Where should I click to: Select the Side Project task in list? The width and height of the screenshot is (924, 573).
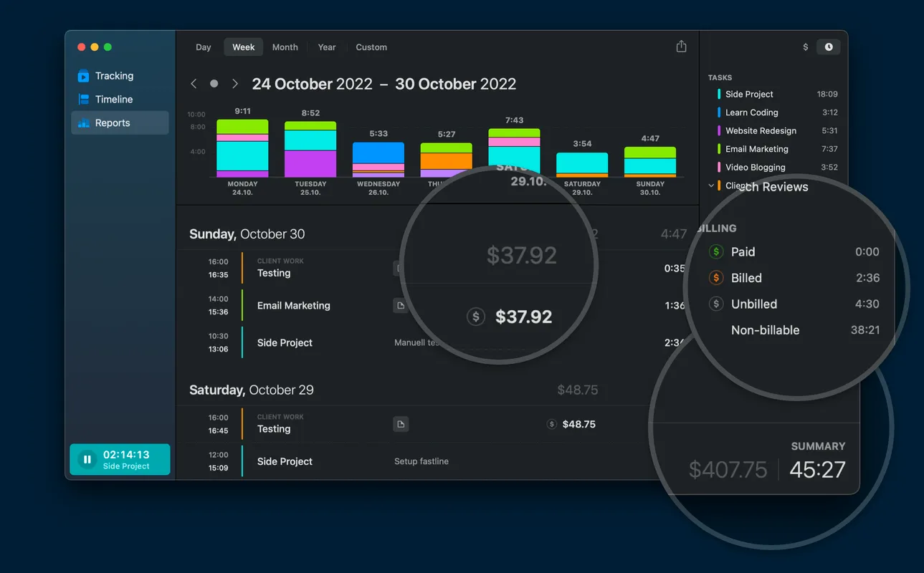[749, 94]
